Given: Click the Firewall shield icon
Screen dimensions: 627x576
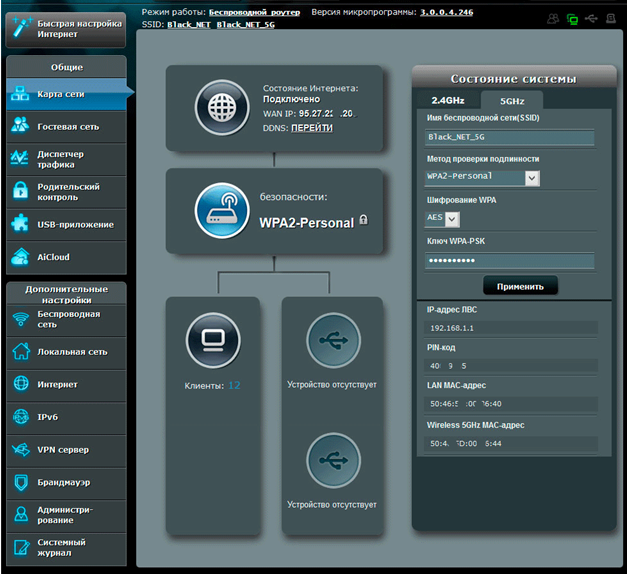Looking at the screenshot, I should [x=21, y=482].
